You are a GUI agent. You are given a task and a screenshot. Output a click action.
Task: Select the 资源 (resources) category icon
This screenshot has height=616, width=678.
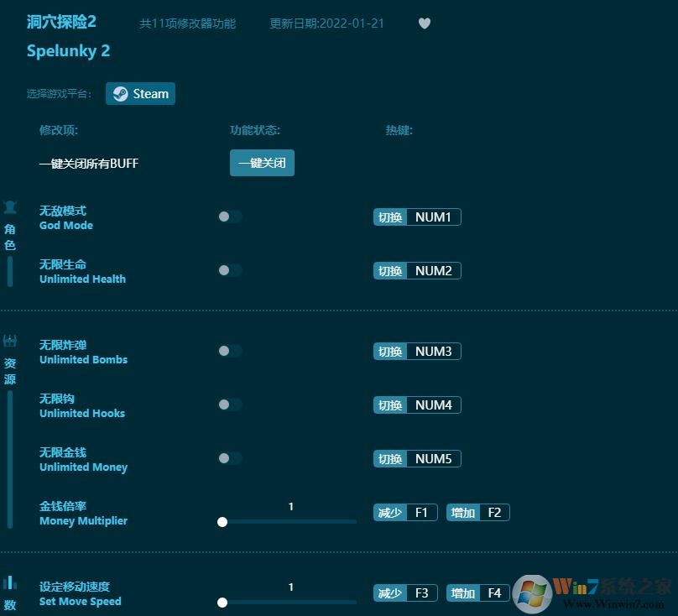11,340
